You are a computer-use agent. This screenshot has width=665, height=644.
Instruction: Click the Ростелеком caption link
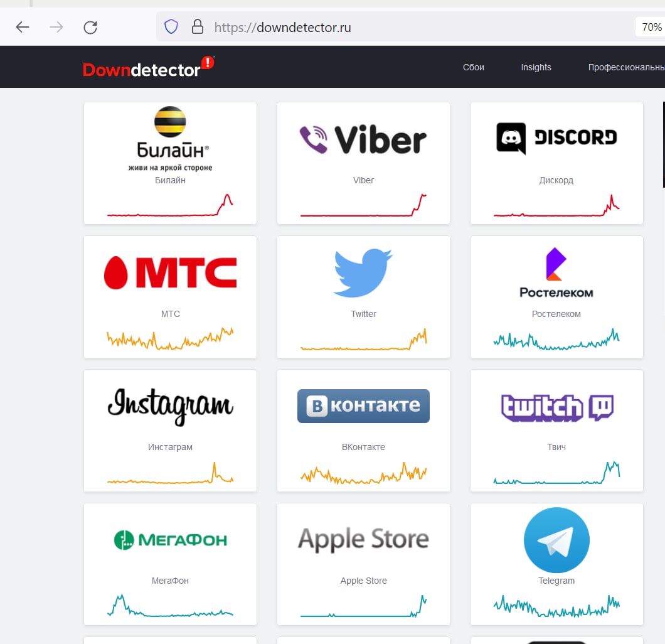pyautogui.click(x=556, y=314)
